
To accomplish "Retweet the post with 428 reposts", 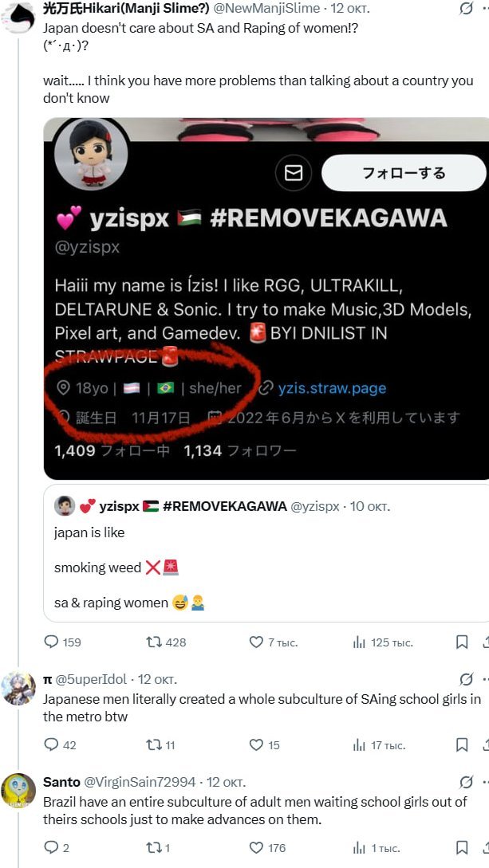I will [x=166, y=642].
